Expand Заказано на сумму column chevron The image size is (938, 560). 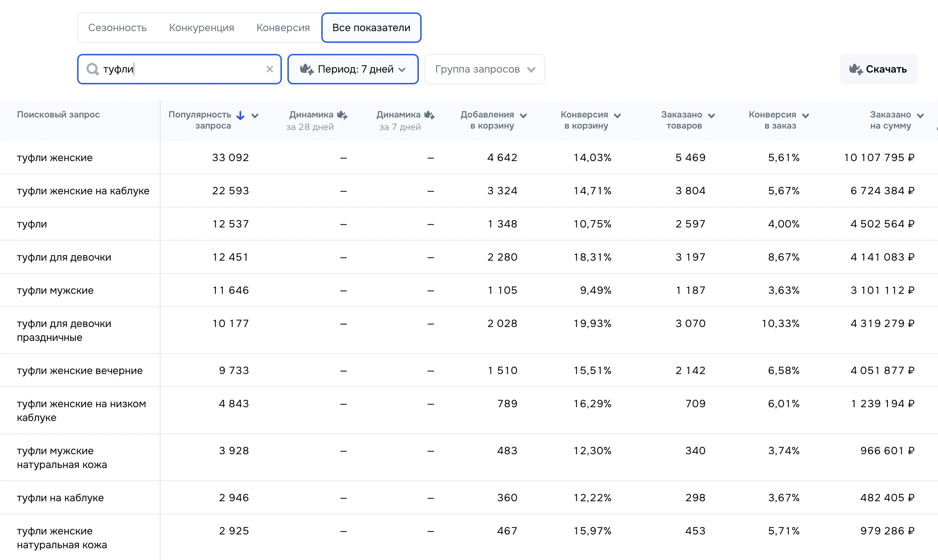point(920,116)
